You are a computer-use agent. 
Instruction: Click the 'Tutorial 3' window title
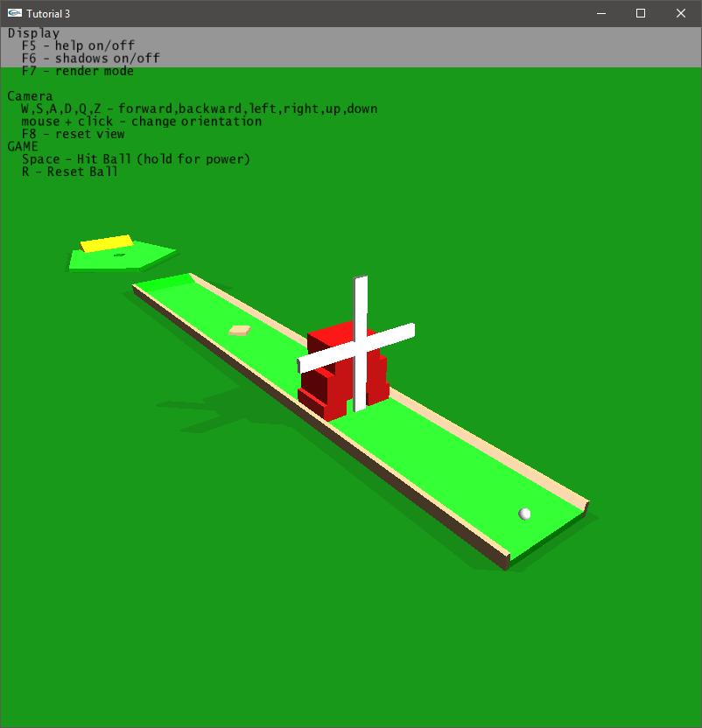[48, 13]
